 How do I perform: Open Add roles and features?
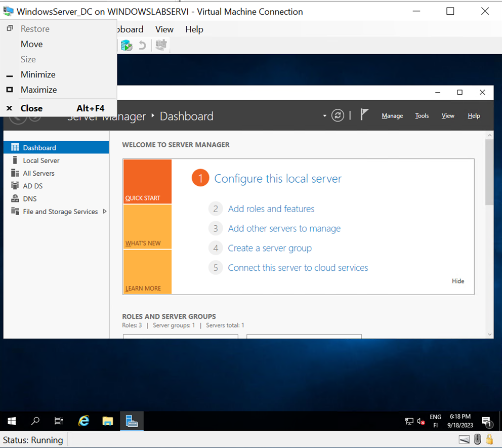coord(271,209)
